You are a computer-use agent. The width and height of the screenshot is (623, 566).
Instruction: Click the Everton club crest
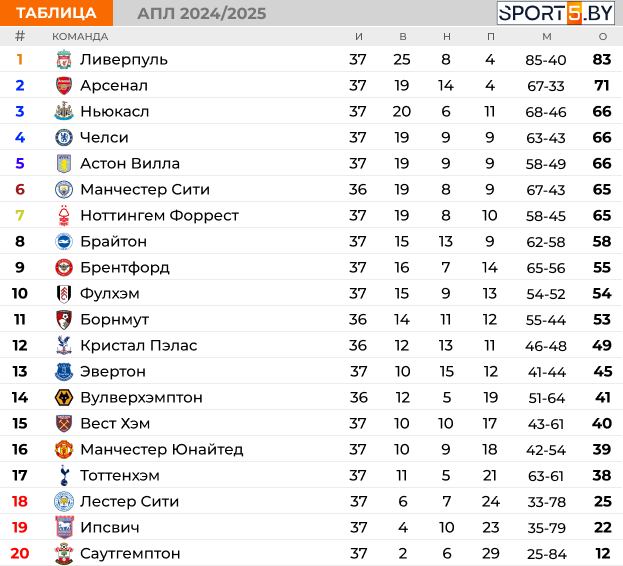click(64, 372)
